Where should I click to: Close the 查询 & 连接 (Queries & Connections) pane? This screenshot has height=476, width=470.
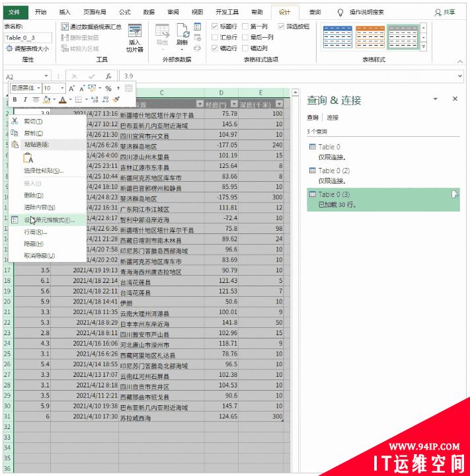[455, 99]
